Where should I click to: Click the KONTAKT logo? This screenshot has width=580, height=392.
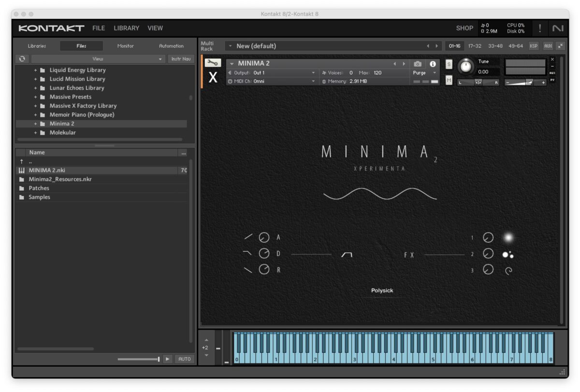pyautogui.click(x=51, y=28)
